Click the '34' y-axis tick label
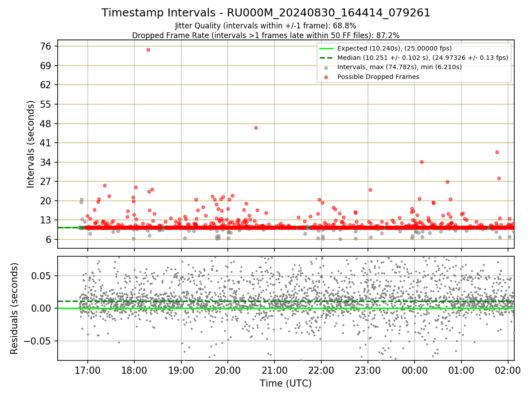 (x=46, y=162)
